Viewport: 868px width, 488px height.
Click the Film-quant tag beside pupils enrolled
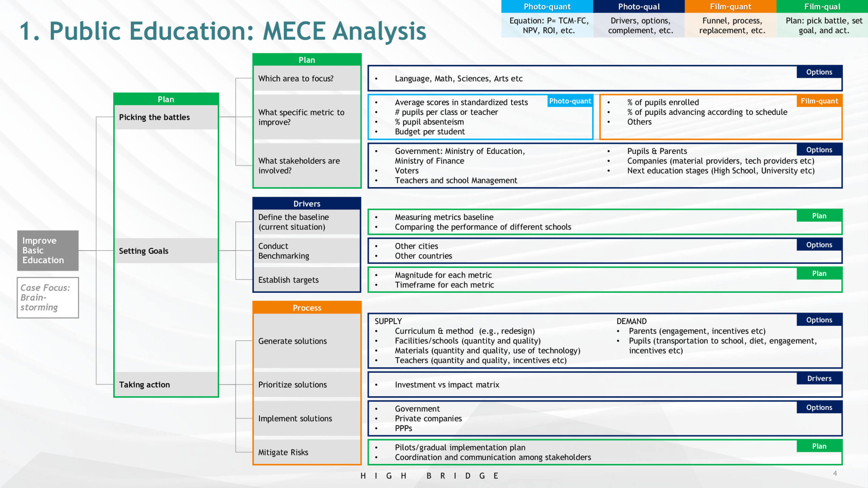coord(819,101)
